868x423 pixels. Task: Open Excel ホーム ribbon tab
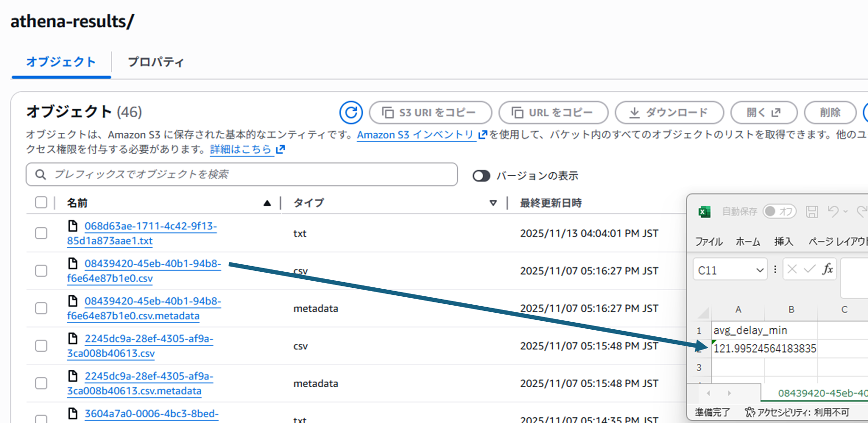pyautogui.click(x=748, y=242)
